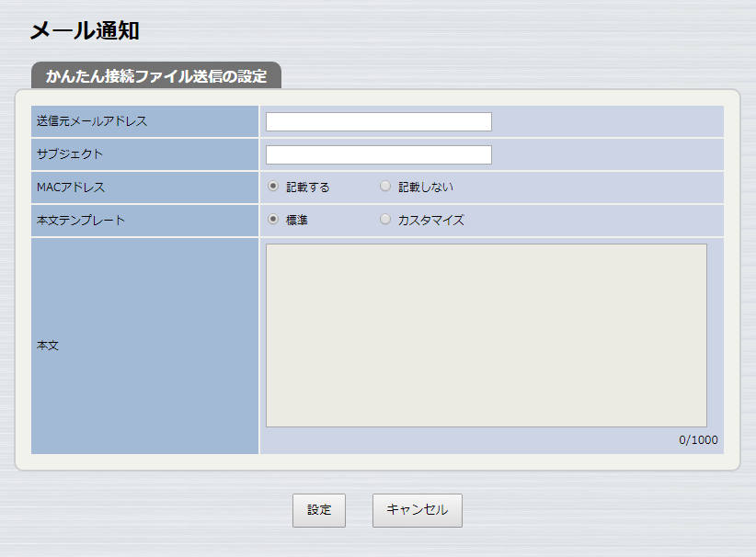Enable the カスタマイズ radio button
The image size is (756, 557).
click(385, 220)
